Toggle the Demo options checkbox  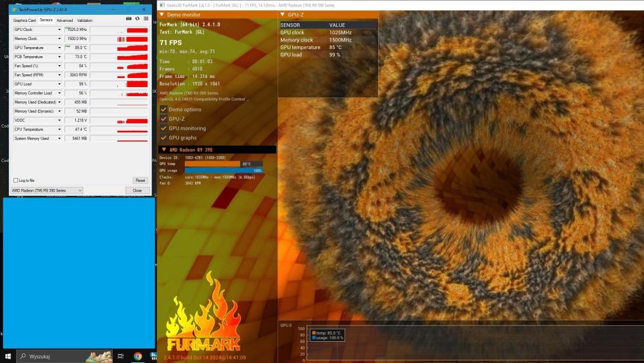[x=164, y=110]
